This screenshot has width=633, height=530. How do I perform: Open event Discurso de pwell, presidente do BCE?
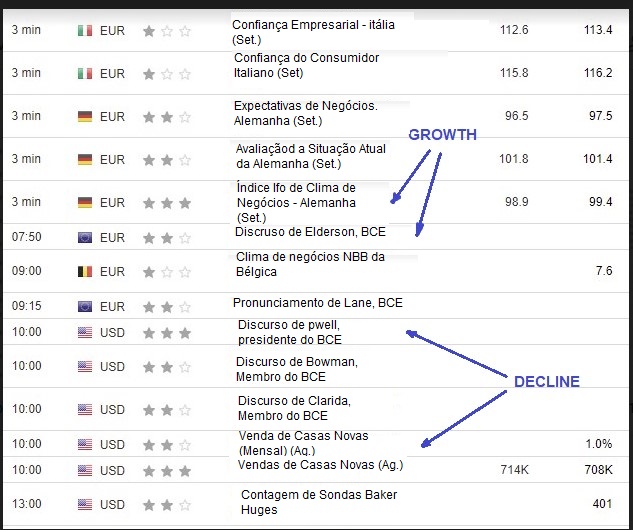[x=290, y=332]
